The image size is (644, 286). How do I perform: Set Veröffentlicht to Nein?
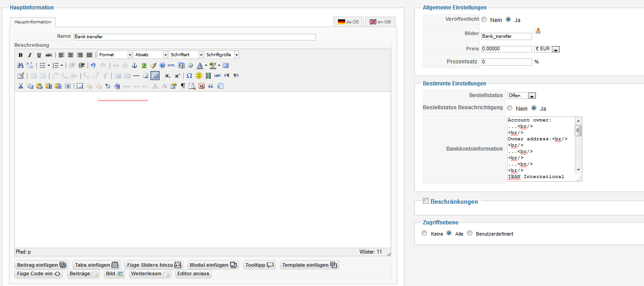point(484,20)
